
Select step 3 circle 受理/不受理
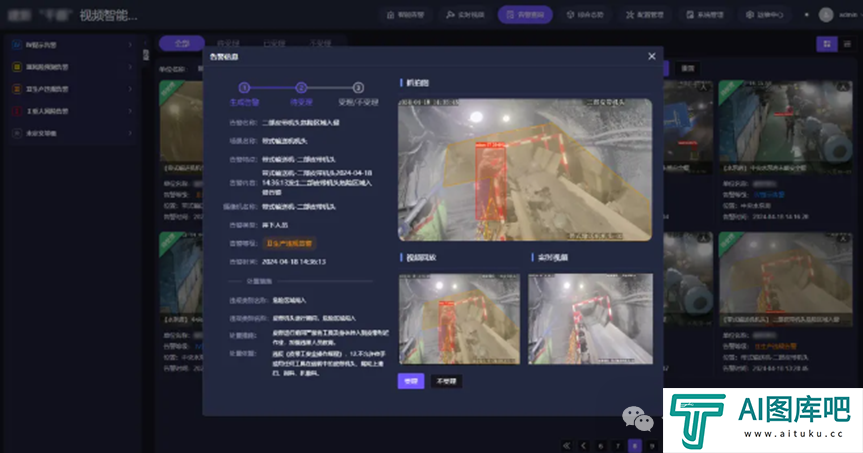pos(358,88)
